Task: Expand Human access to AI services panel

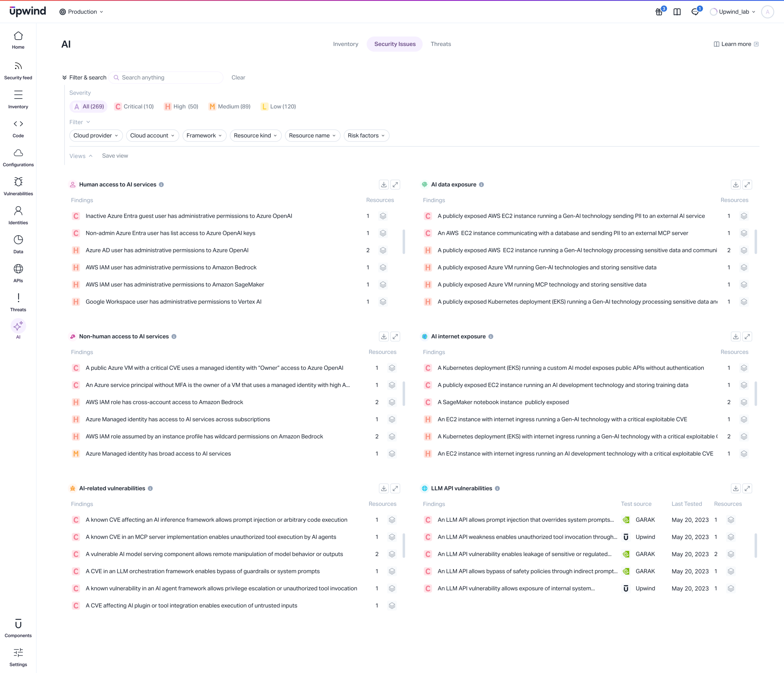Action: pyautogui.click(x=395, y=184)
